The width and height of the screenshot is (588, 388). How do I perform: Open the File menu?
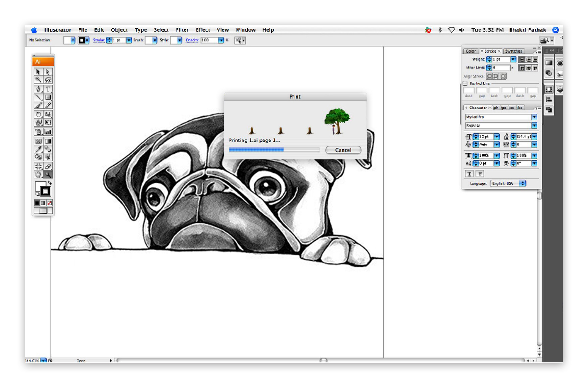[x=83, y=30]
